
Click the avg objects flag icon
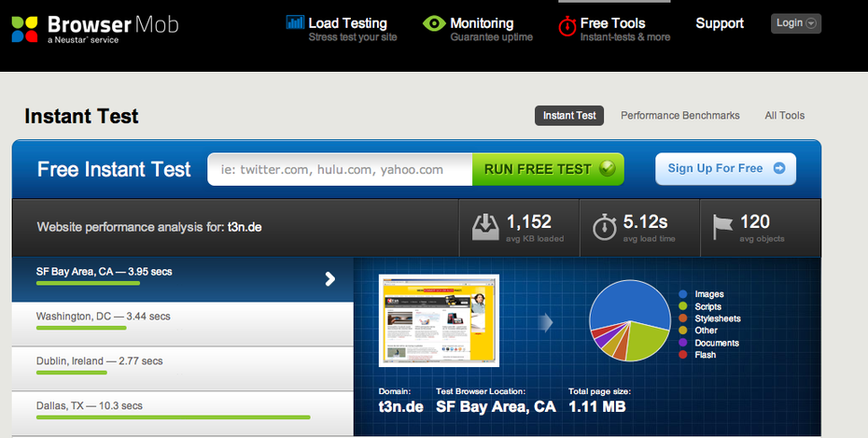tap(722, 227)
